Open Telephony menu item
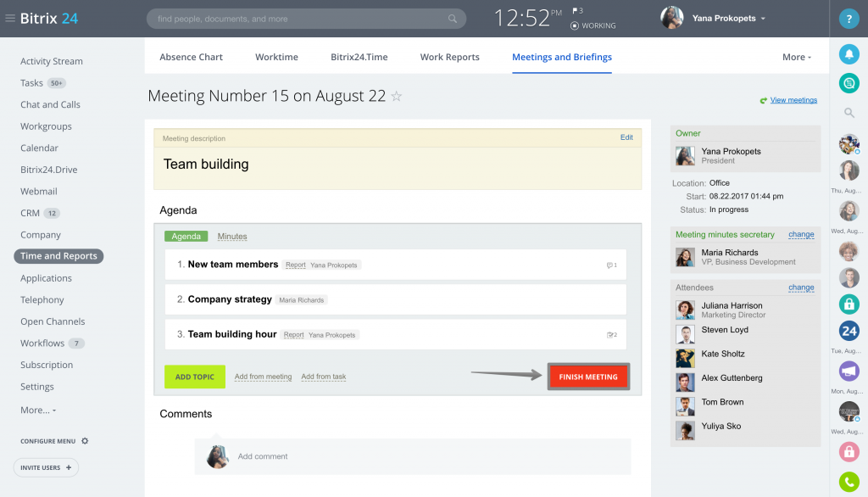This screenshot has width=868, height=497. [x=42, y=299]
